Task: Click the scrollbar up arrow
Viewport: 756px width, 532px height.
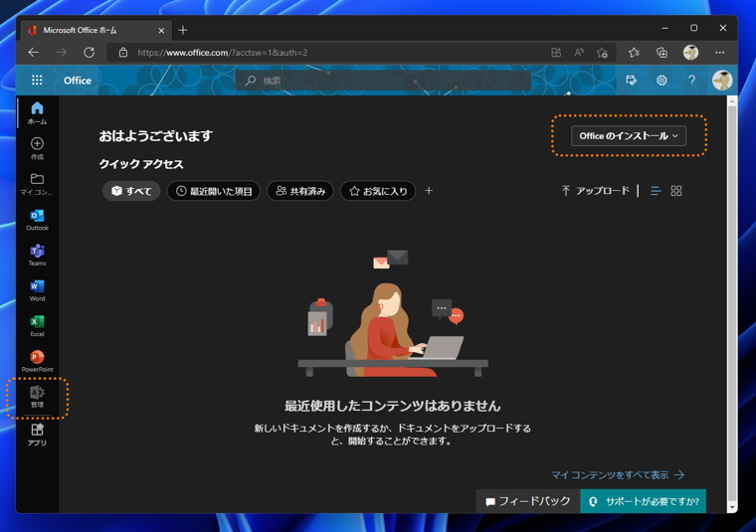Action: (732, 100)
